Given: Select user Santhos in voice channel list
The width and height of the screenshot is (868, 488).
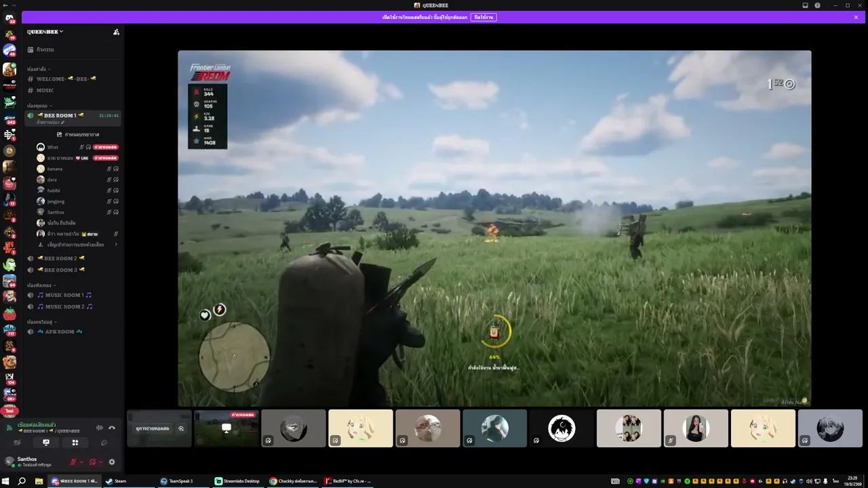Looking at the screenshot, I should [x=56, y=212].
